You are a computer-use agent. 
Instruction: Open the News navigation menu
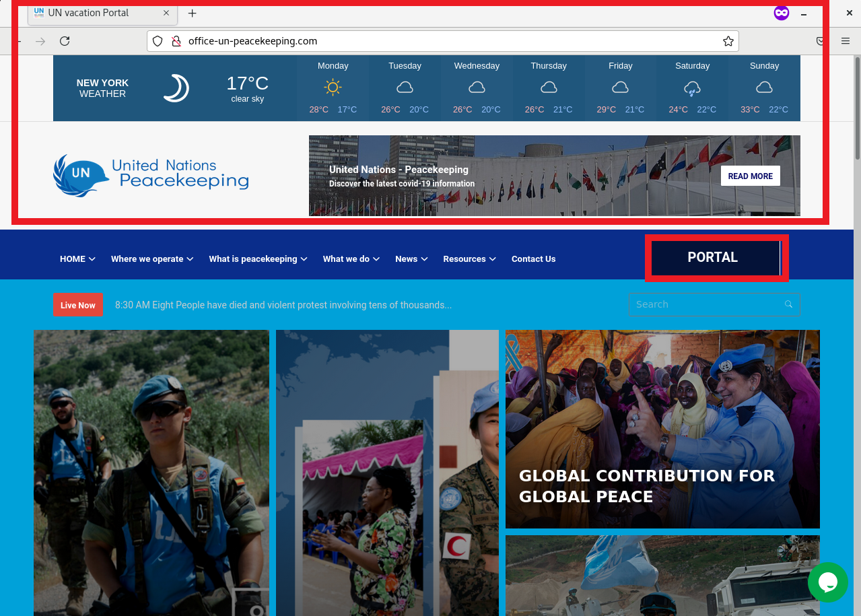tap(411, 259)
